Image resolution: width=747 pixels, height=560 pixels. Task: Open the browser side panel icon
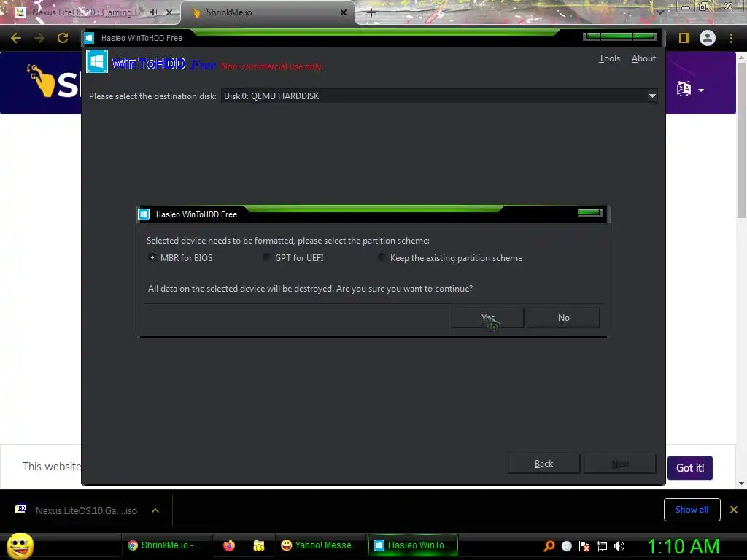[x=684, y=38]
